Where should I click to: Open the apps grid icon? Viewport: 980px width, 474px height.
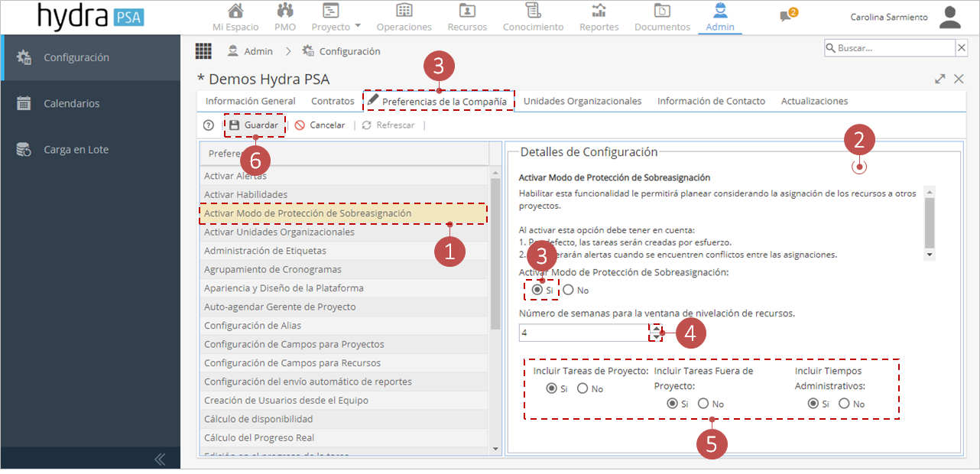tap(203, 51)
